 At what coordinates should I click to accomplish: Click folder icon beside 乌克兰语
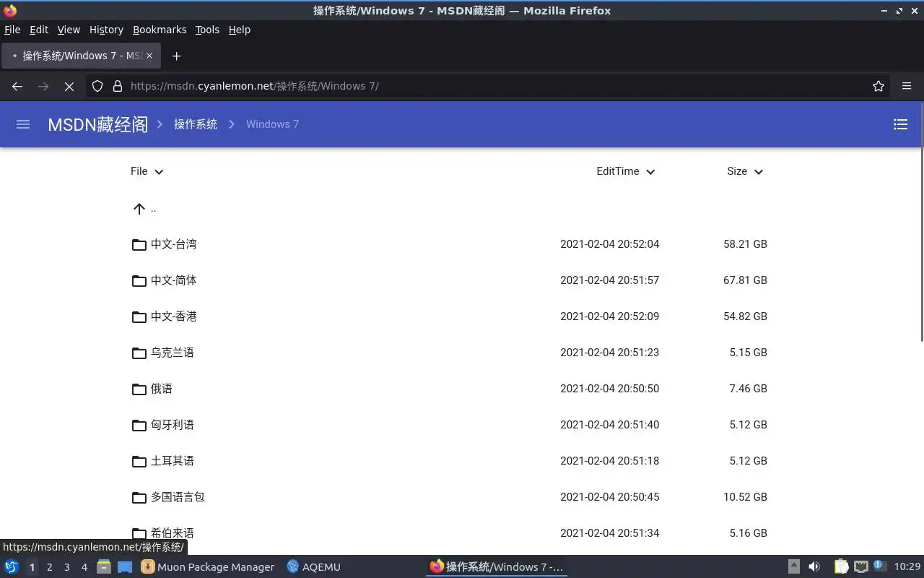(x=139, y=353)
